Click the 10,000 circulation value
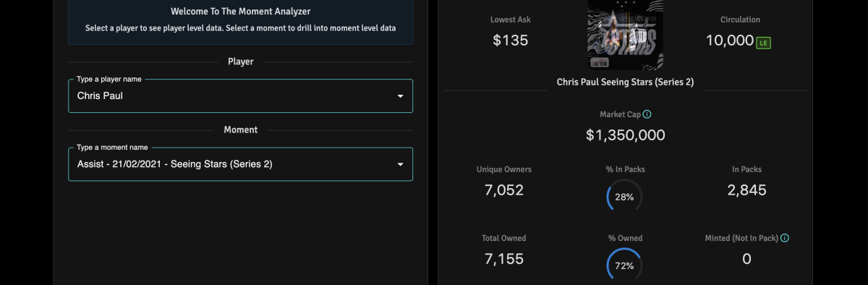868x285 pixels. click(730, 41)
